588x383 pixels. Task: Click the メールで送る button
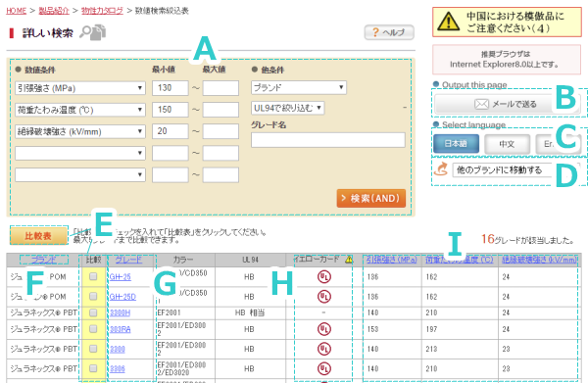point(508,104)
